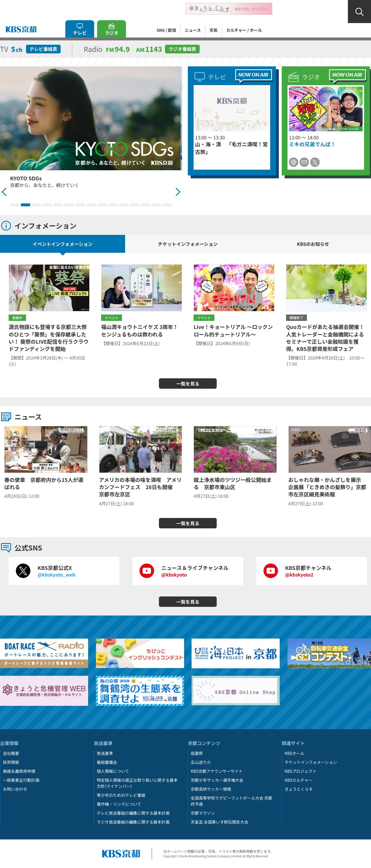Open the radio program mail icon
This screenshot has height=868, width=371.
coord(304,162)
